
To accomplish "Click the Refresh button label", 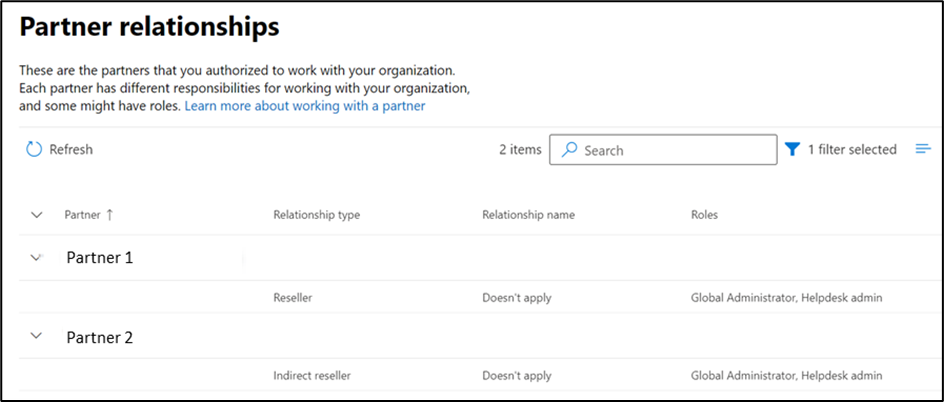I will coord(71,149).
